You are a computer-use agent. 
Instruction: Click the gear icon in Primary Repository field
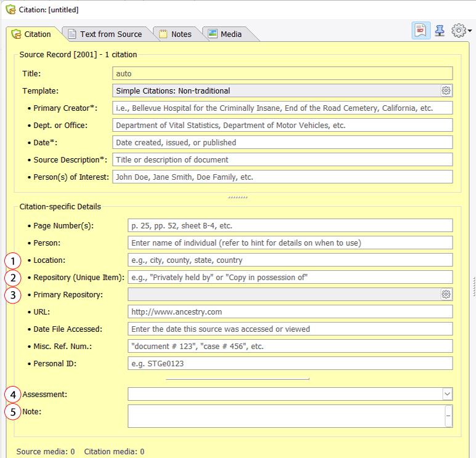coord(446,294)
